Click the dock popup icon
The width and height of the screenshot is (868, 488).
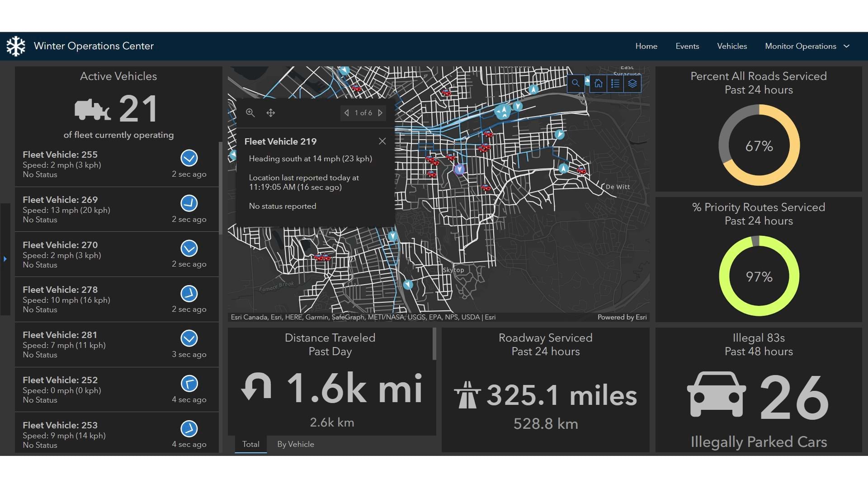point(270,113)
